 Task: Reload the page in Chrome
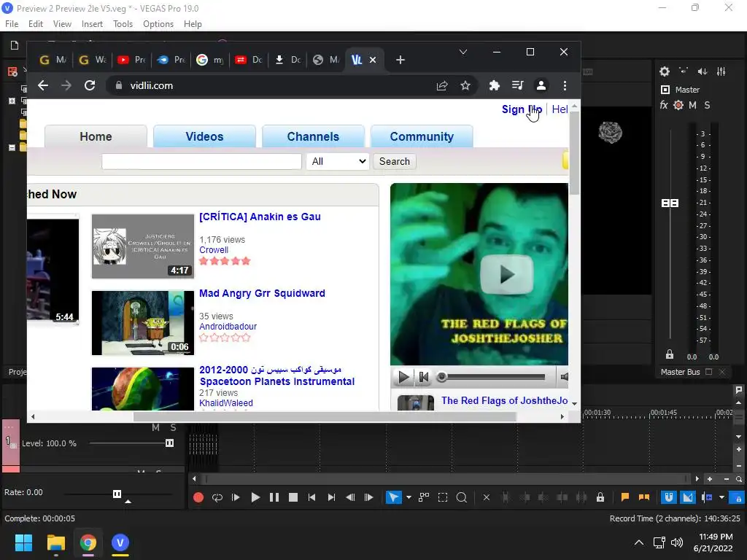pyautogui.click(x=90, y=86)
